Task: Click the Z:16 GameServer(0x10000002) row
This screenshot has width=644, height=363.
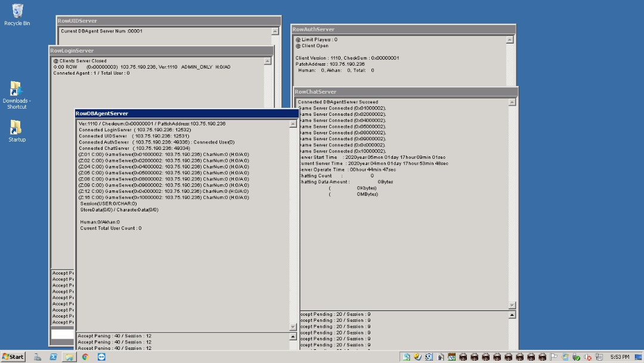Action: [163, 198]
